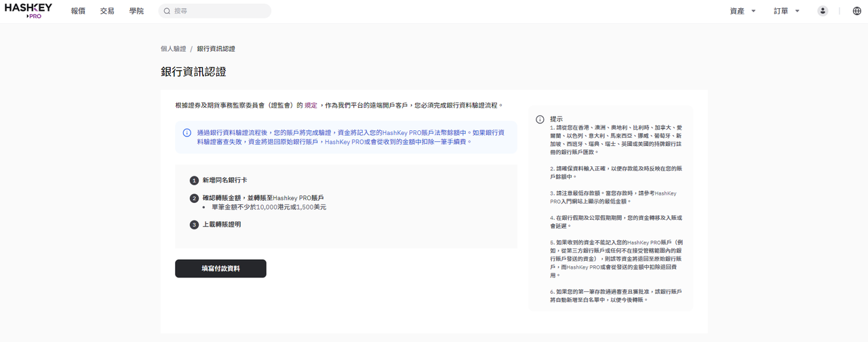Image resolution: width=868 pixels, height=342 pixels.
Task: Focus the 搜尋 search field
Action: [214, 11]
